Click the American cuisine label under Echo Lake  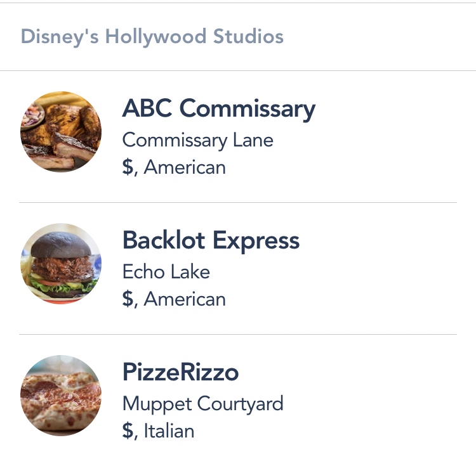pos(185,299)
